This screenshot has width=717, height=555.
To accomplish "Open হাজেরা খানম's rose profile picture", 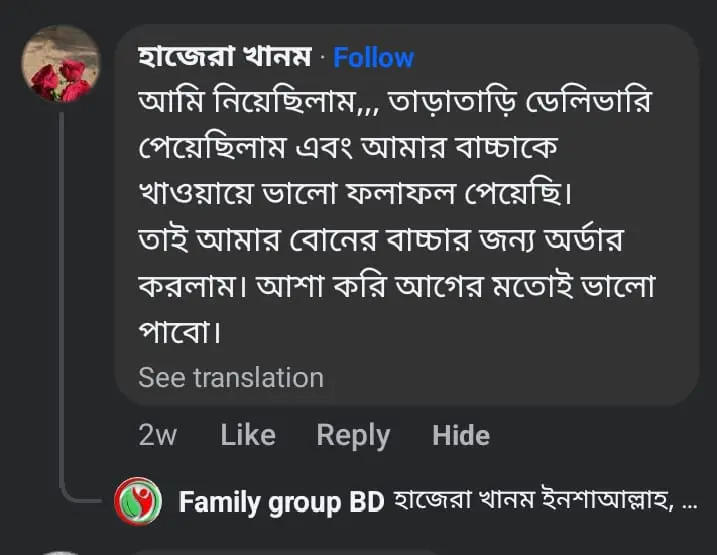I will click(x=60, y=65).
